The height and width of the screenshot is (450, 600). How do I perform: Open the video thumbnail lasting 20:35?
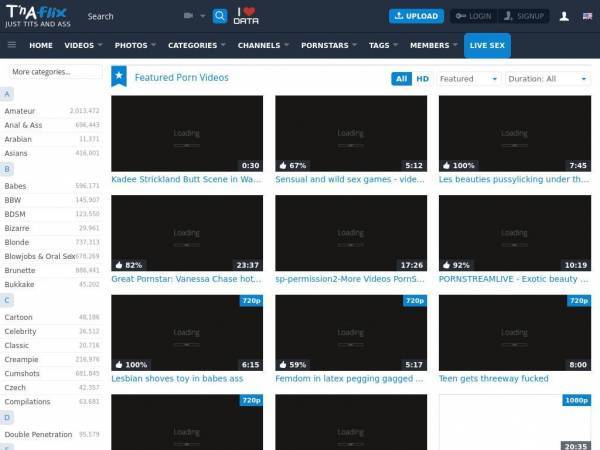pyautogui.click(x=515, y=422)
